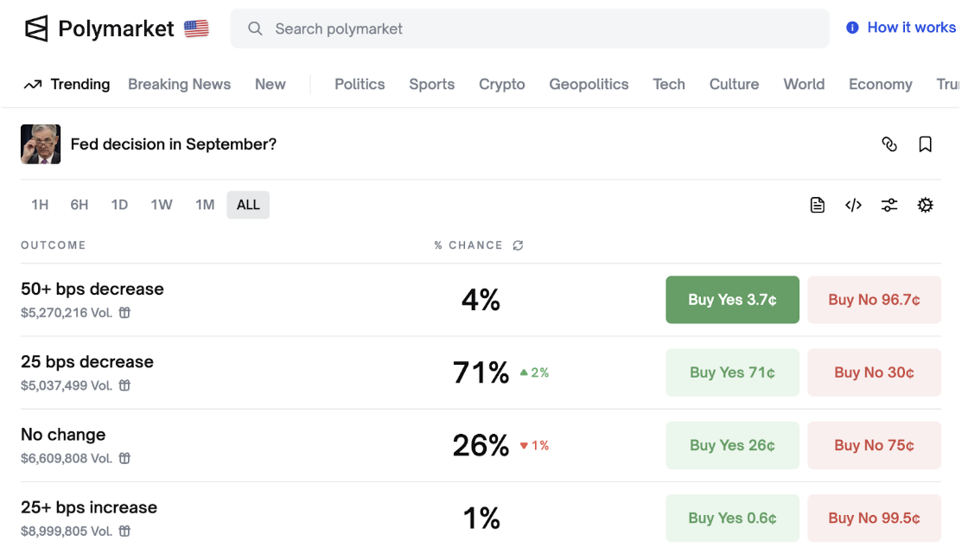Buy No 75¢ on No change
This screenshot has width=968, height=560.
pos(874,445)
